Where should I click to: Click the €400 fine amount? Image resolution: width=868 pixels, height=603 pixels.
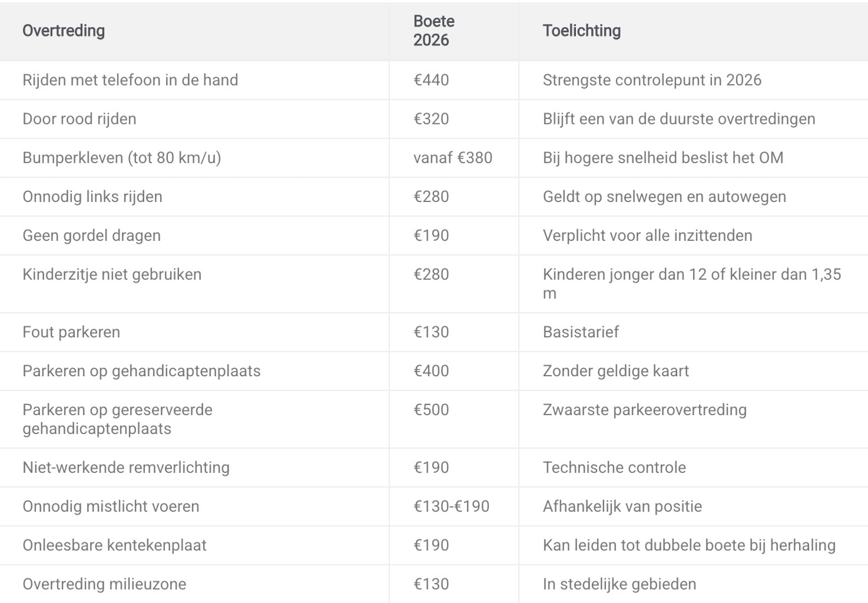coord(431,371)
